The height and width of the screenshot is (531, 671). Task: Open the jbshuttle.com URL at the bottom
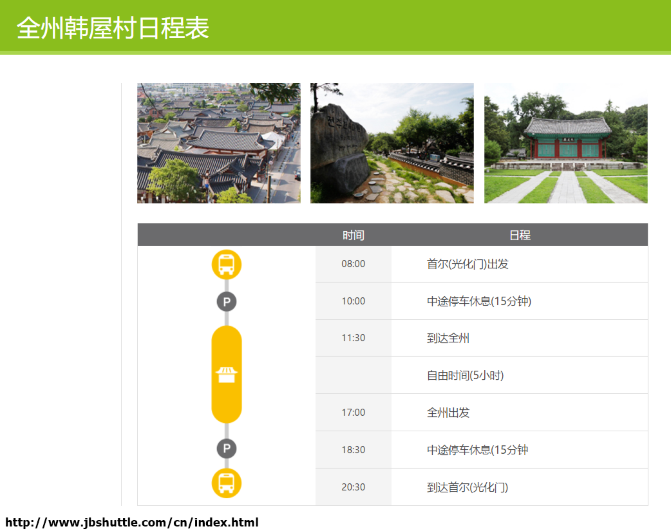coord(132,522)
